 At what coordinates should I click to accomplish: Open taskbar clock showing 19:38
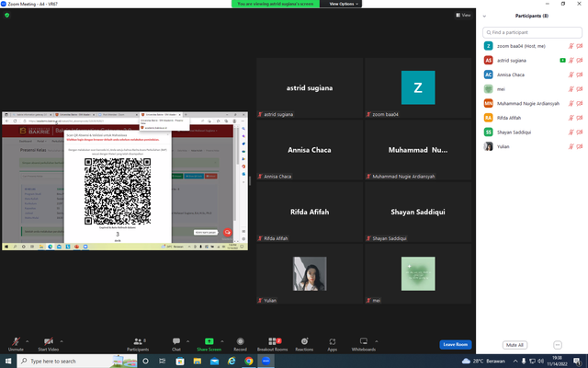click(557, 361)
